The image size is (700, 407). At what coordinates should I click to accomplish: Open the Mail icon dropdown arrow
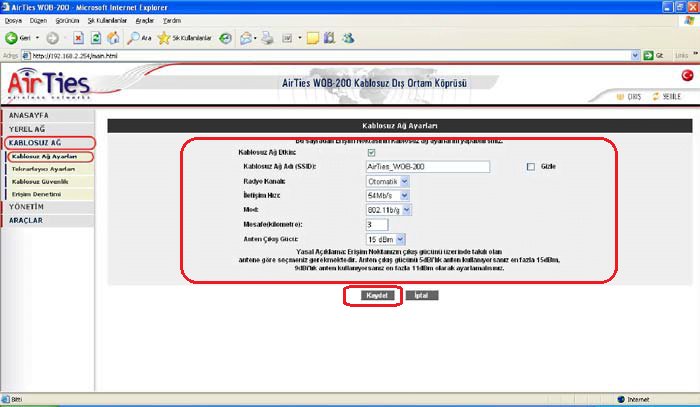[x=255, y=38]
